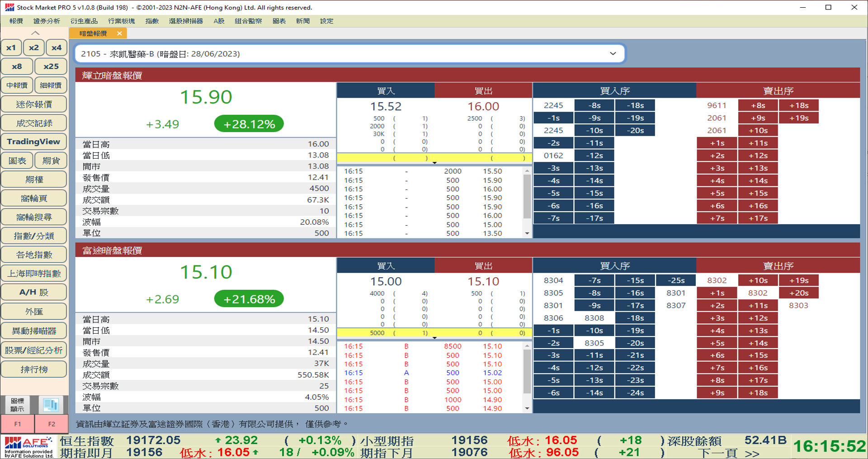868x459 pixels.
Task: Open the 證券分析 menu
Action: coord(47,21)
